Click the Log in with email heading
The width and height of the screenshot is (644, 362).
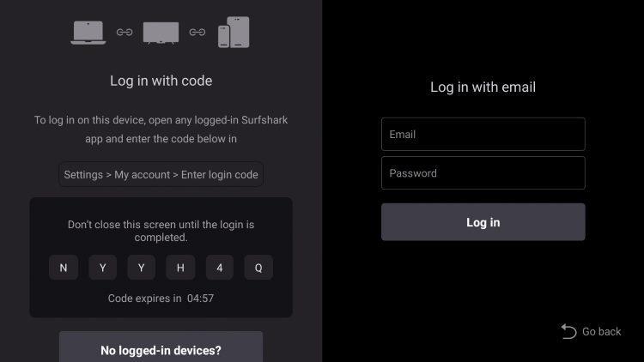click(x=483, y=87)
